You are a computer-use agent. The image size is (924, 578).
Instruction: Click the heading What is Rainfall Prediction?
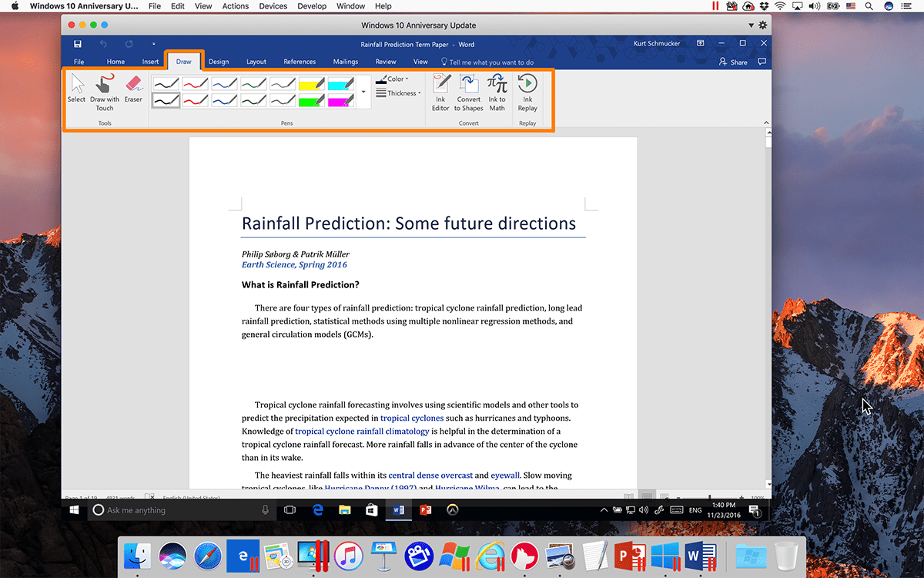click(300, 285)
